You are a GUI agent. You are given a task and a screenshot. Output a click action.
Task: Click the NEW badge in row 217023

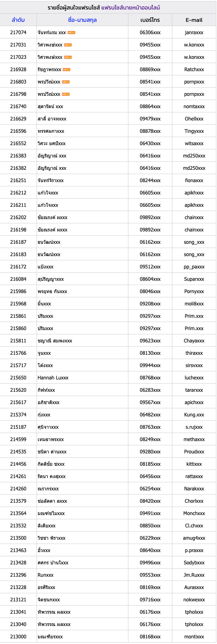[68, 57]
